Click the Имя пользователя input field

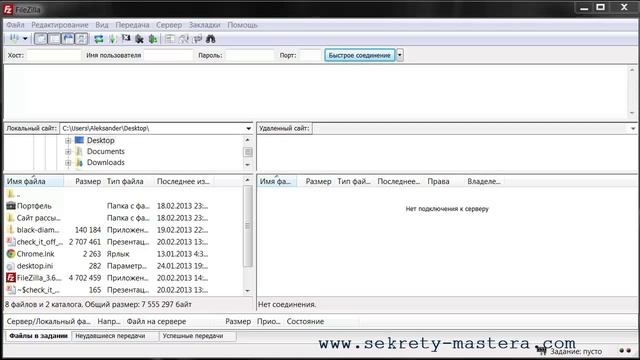[x=168, y=55]
